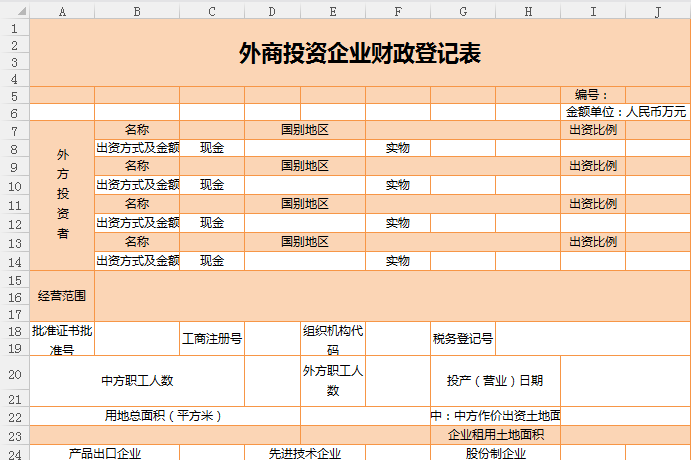Select column header D
The width and height of the screenshot is (691, 460).
[272, 11]
